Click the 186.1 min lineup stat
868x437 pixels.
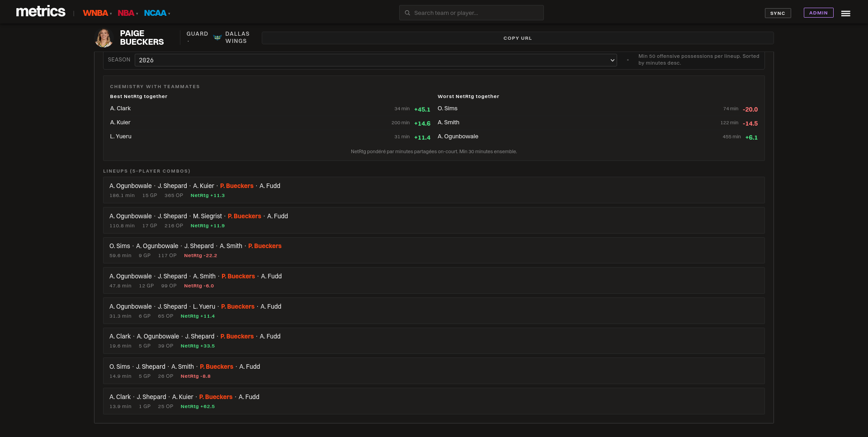coord(122,196)
